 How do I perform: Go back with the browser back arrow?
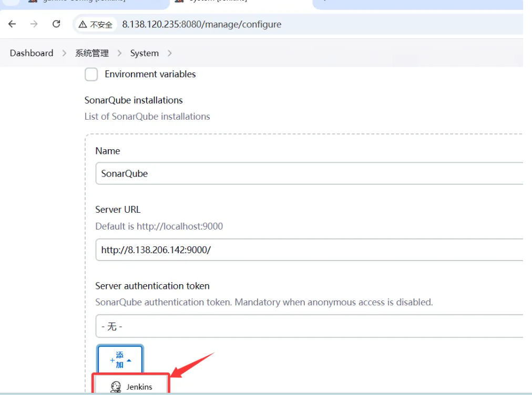[x=12, y=24]
